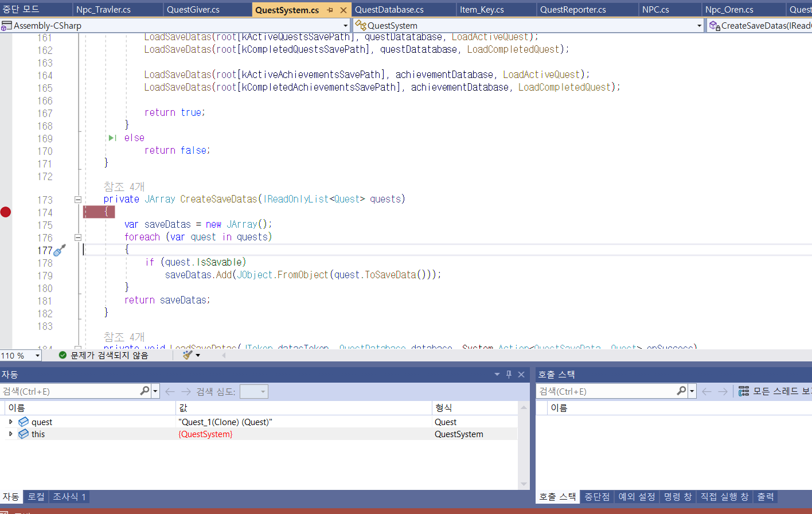
Task: Click the references count above CreateSaveDatas
Action: 124,187
